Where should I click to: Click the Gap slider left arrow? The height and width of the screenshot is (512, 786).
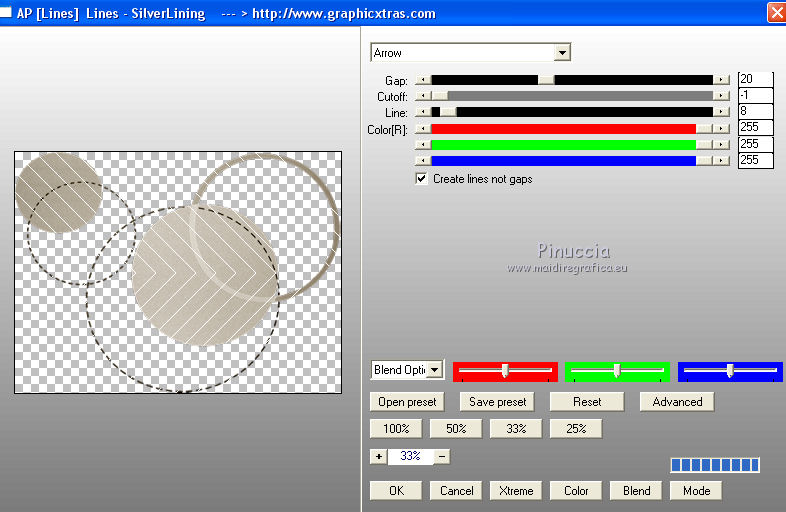click(x=424, y=80)
